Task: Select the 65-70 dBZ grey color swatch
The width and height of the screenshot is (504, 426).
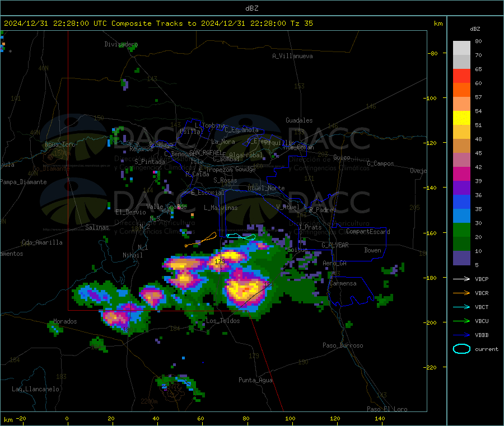Action: (x=461, y=62)
